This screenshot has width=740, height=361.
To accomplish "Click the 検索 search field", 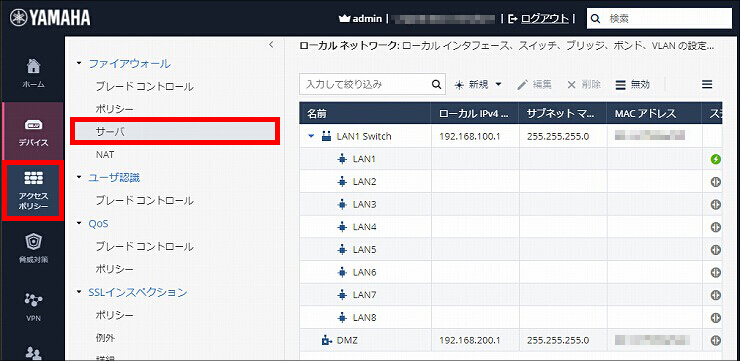I will (x=659, y=19).
